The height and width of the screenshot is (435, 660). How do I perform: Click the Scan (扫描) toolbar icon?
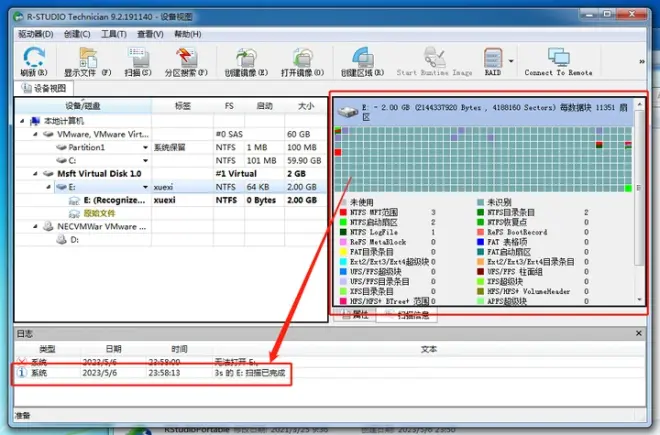click(138, 57)
